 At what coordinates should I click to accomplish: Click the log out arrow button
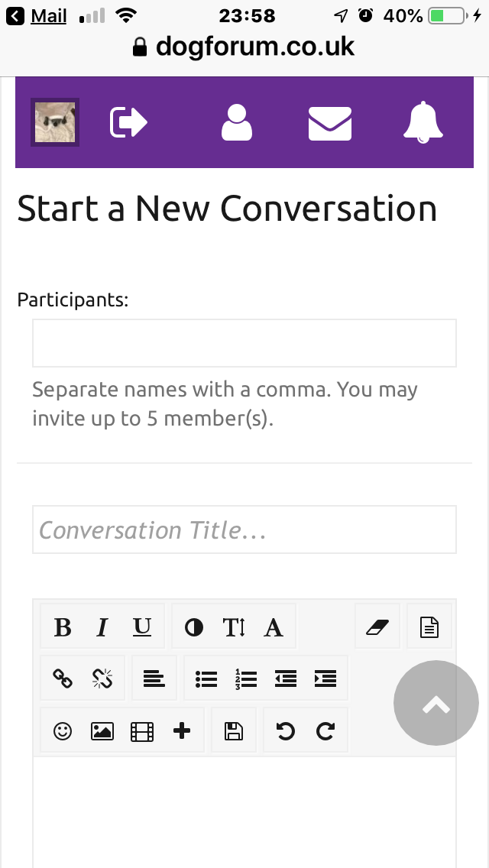tap(128, 122)
